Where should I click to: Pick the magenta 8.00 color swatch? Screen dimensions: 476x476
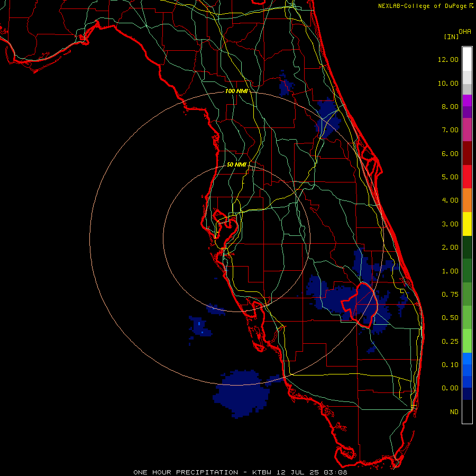467,100
